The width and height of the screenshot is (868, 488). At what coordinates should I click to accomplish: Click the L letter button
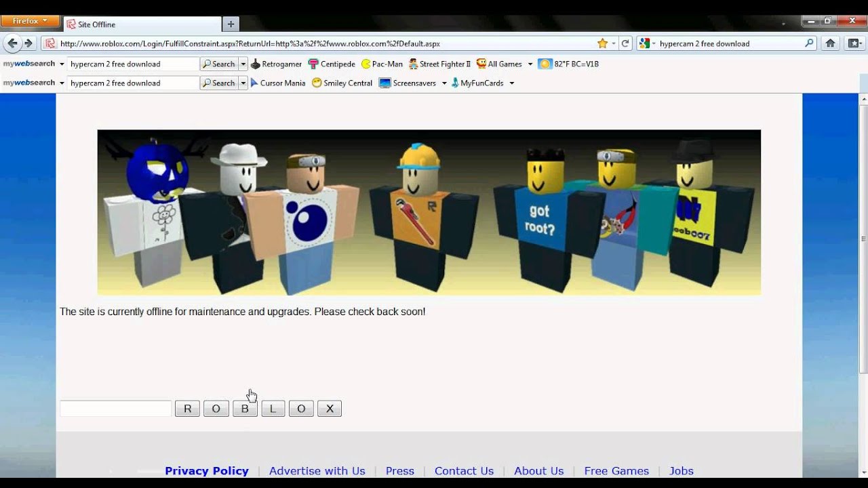coord(273,409)
